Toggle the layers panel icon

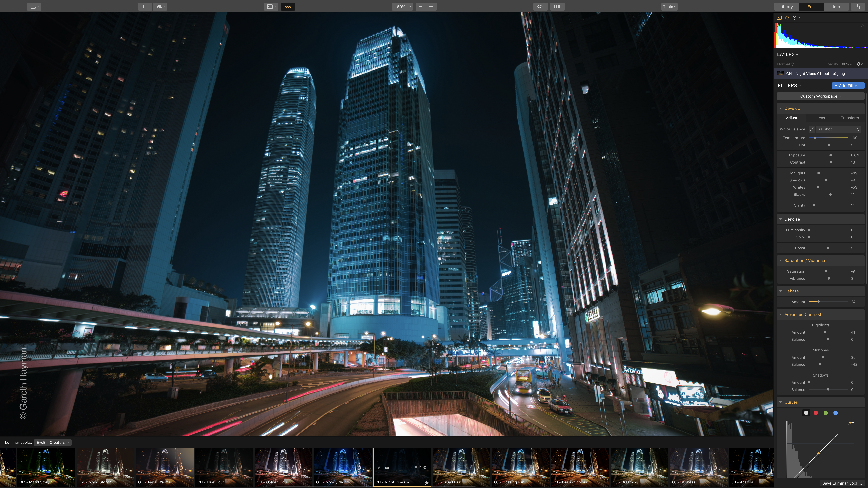[787, 18]
